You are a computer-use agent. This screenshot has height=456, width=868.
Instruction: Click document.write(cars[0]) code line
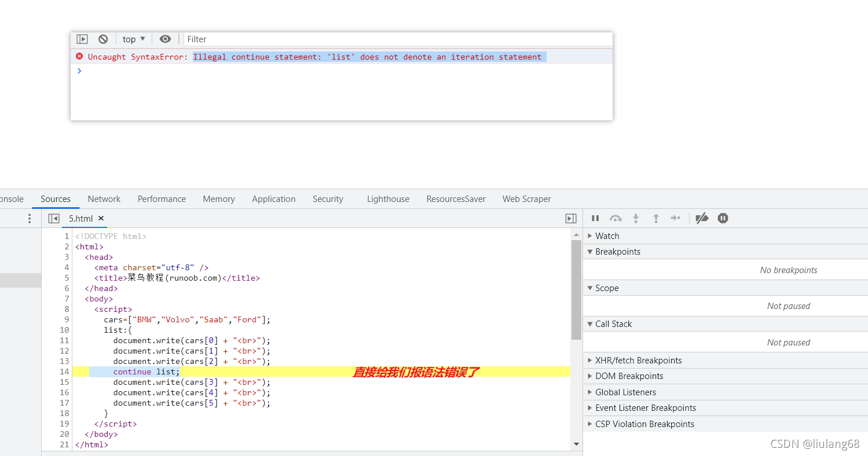click(192, 340)
